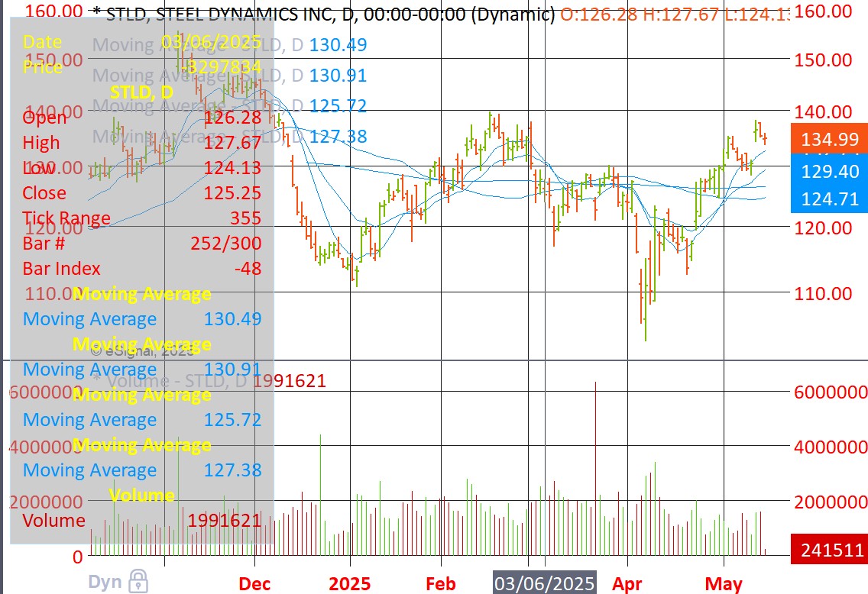Click the Dyn interval label

105,582
